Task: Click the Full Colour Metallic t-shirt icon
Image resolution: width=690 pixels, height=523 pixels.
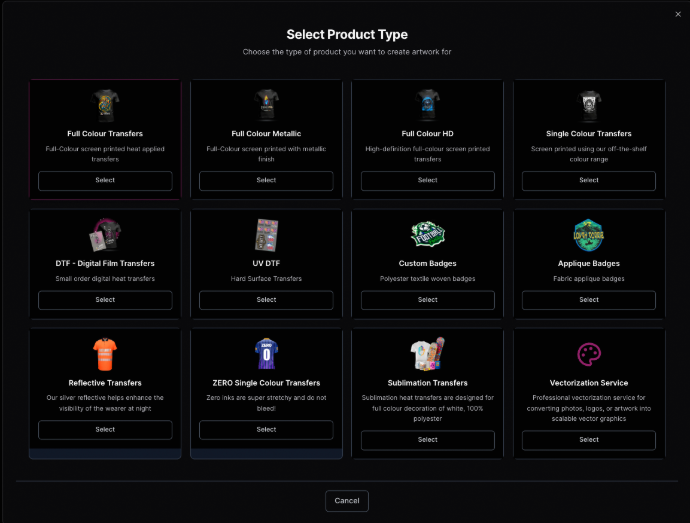Action: [x=266, y=104]
